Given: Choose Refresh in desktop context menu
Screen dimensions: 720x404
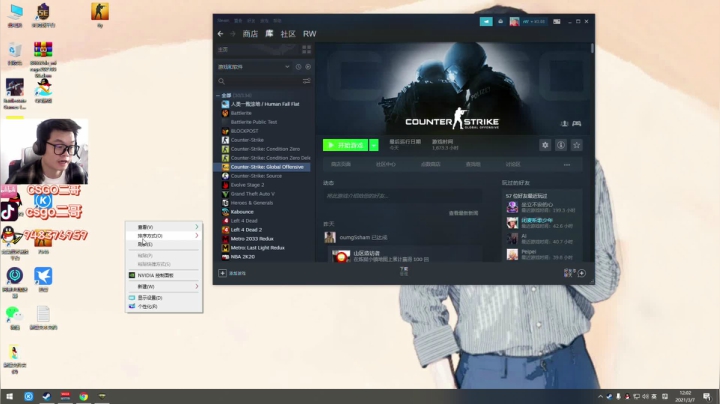Looking at the screenshot, I should [x=164, y=244].
